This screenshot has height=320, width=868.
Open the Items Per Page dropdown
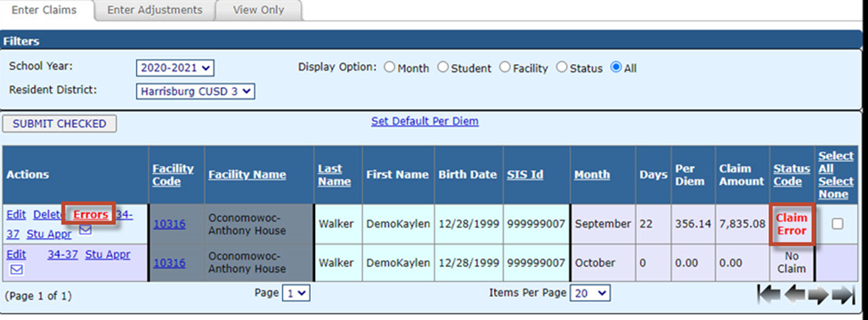(x=590, y=293)
